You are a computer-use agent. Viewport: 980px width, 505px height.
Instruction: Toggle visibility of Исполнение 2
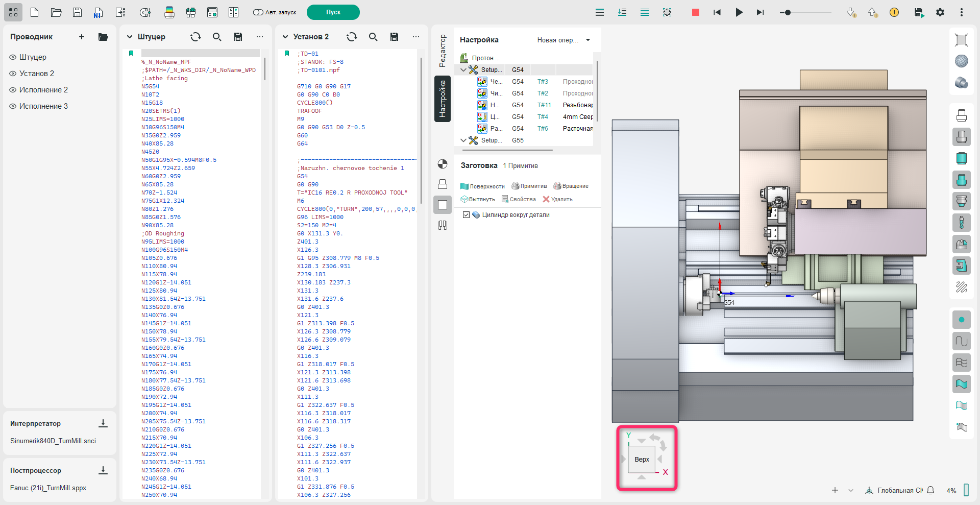pyautogui.click(x=13, y=90)
